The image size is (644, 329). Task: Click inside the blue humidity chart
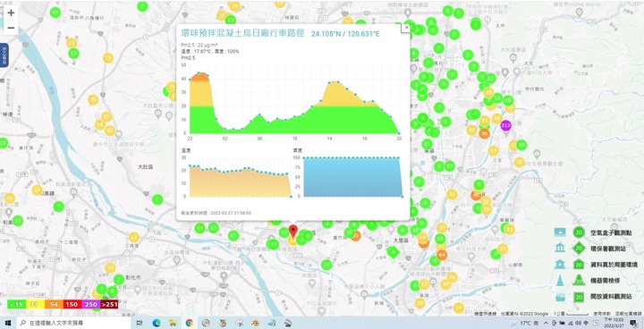point(352,177)
